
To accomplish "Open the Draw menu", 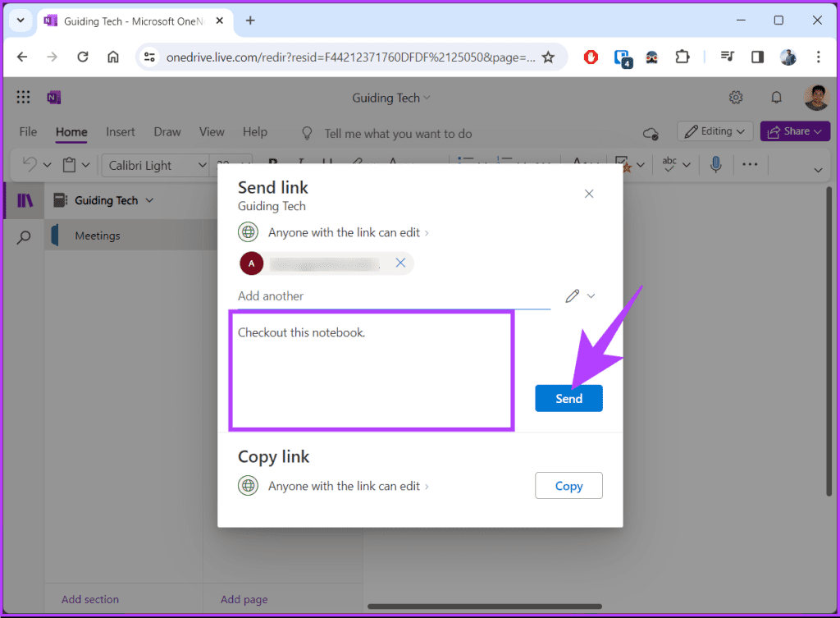I will [167, 131].
